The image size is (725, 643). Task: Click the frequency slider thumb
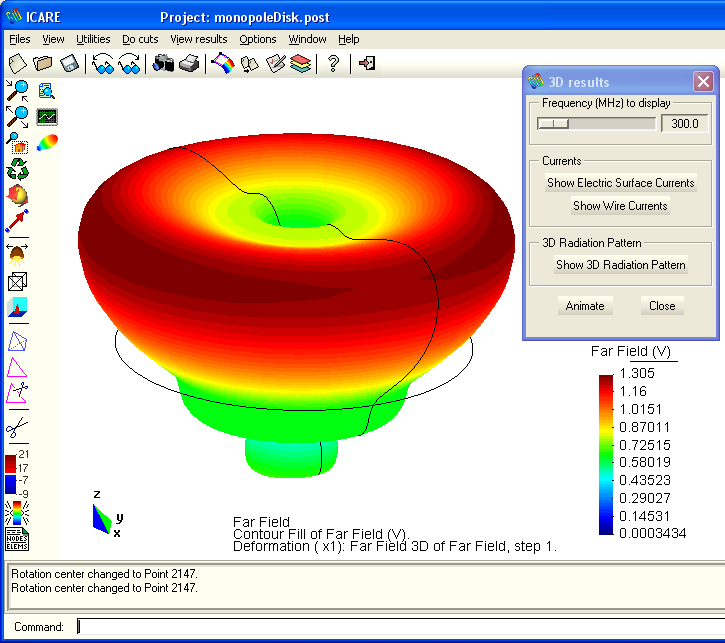click(x=553, y=123)
